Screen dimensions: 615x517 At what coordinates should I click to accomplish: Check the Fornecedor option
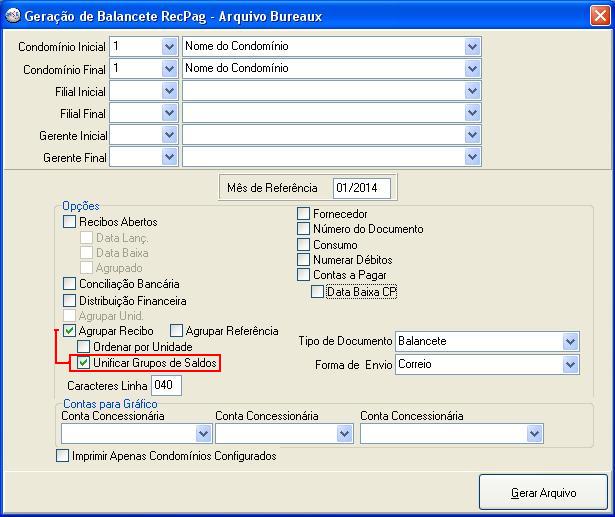coord(304,214)
